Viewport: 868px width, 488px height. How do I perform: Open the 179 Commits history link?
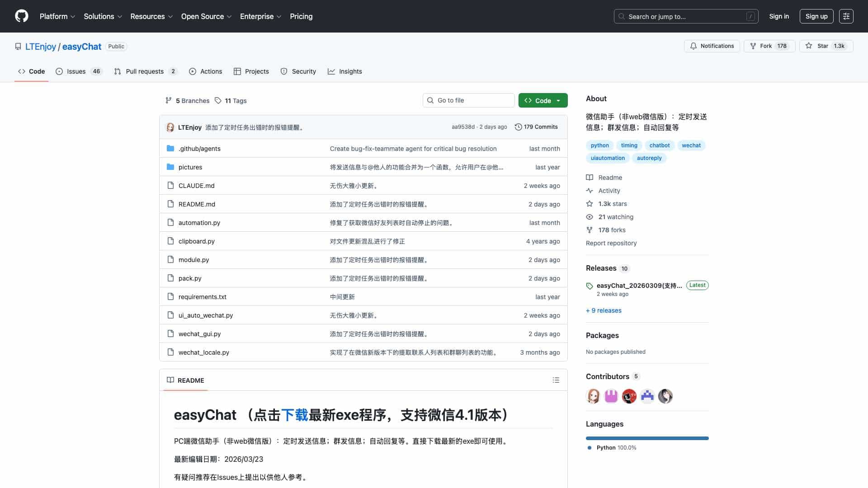point(536,127)
